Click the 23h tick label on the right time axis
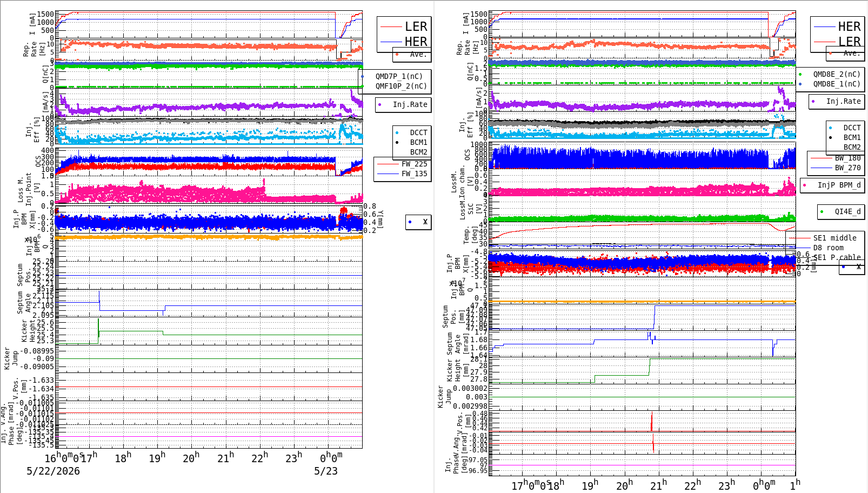868x493 pixels. click(x=727, y=485)
